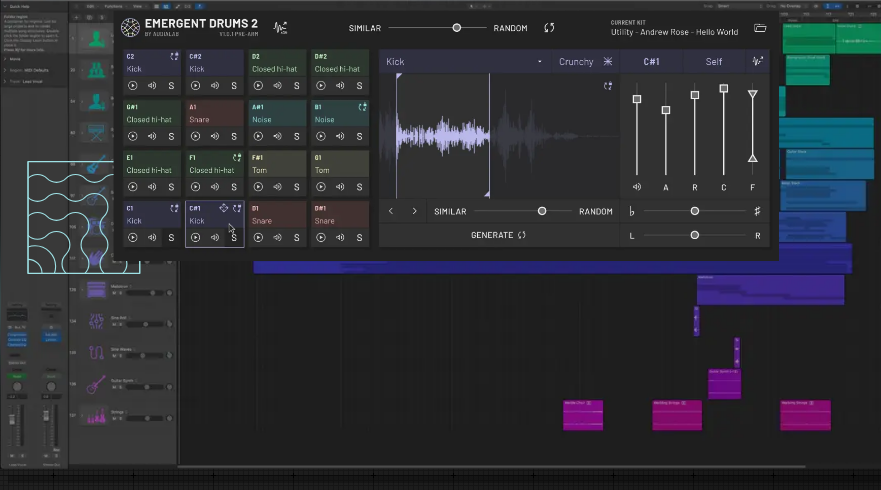Play the D1 Snare pad sample
Viewport: 881px width, 490px height.
(258, 238)
